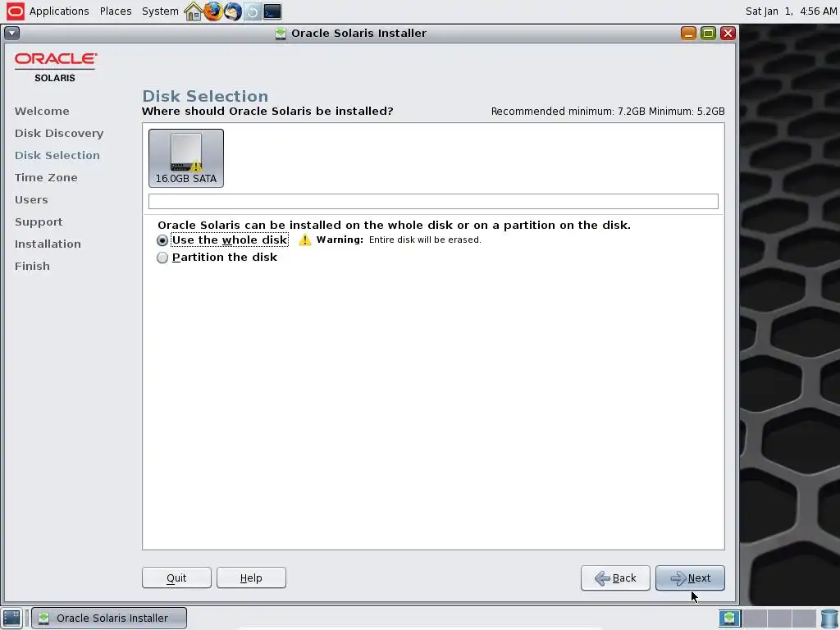Click the Finish step in sidebar

click(32, 266)
